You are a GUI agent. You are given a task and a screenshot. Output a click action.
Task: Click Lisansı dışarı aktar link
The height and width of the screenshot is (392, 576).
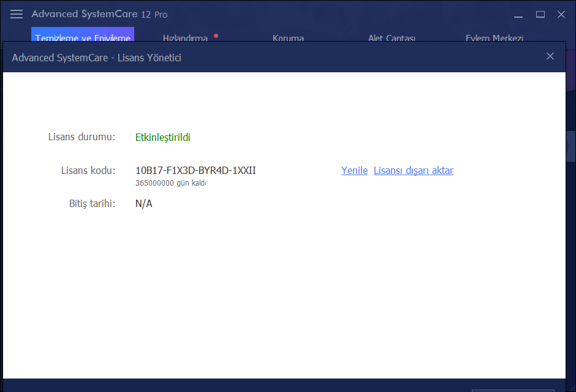click(413, 170)
